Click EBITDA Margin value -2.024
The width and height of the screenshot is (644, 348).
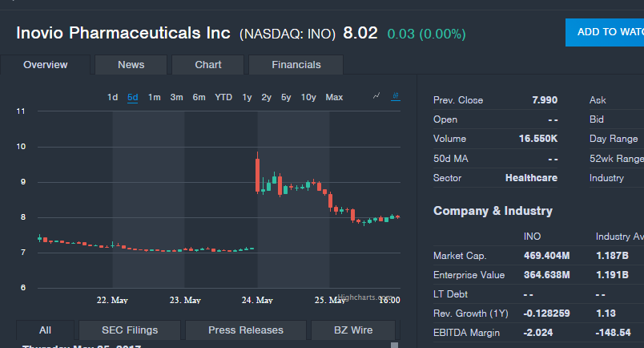(538, 333)
